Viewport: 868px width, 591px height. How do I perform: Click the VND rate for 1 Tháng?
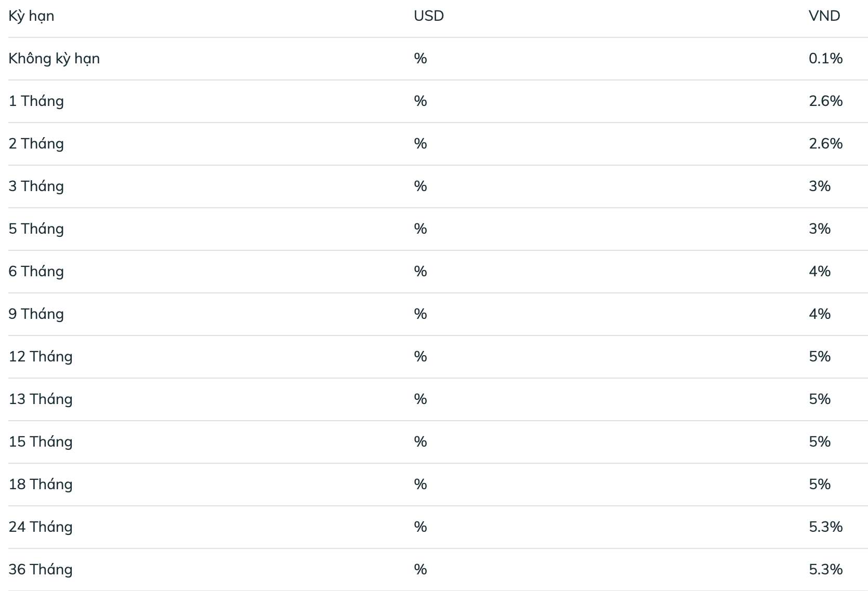(825, 101)
